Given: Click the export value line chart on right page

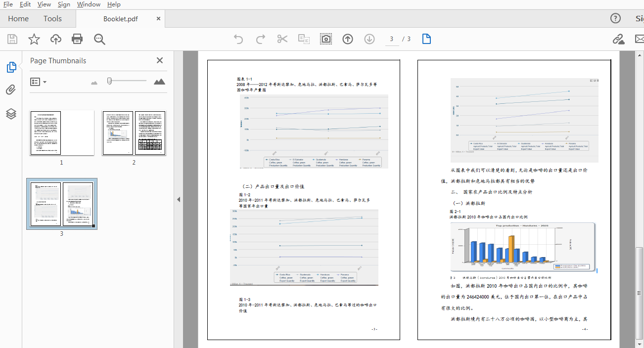Looking at the screenshot, I should tap(524, 120).
